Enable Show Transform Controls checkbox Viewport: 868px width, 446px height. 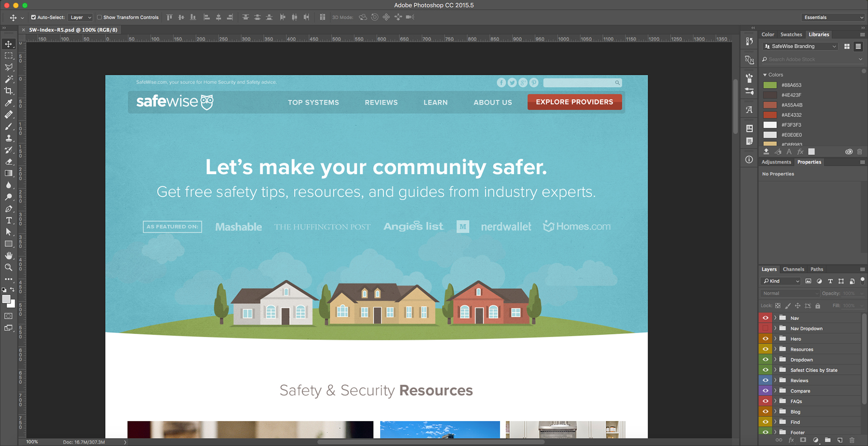(x=99, y=17)
